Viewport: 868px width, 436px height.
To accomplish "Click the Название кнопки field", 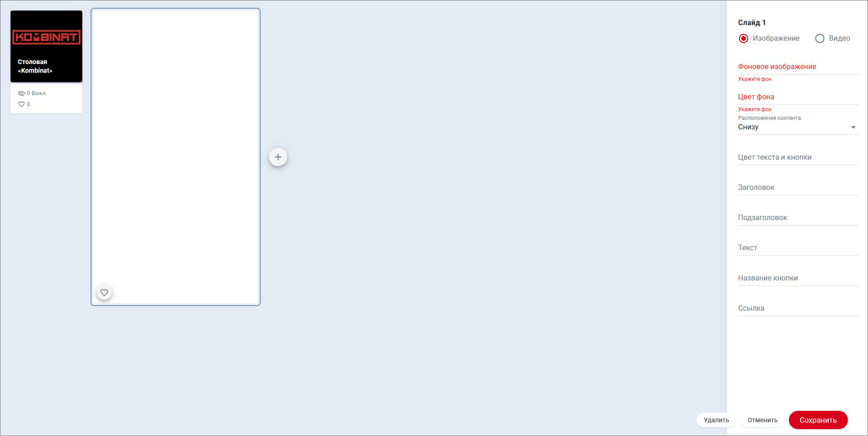I will click(798, 278).
